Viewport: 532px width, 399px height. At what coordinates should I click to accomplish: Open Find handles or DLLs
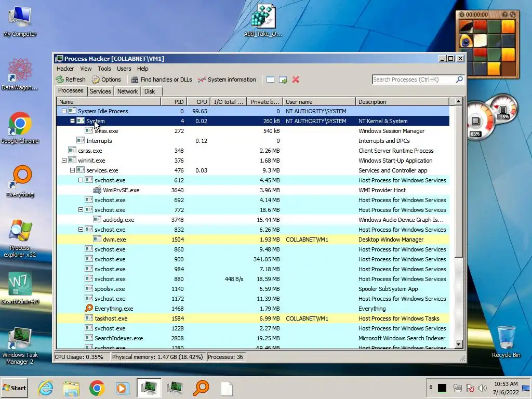click(x=162, y=79)
